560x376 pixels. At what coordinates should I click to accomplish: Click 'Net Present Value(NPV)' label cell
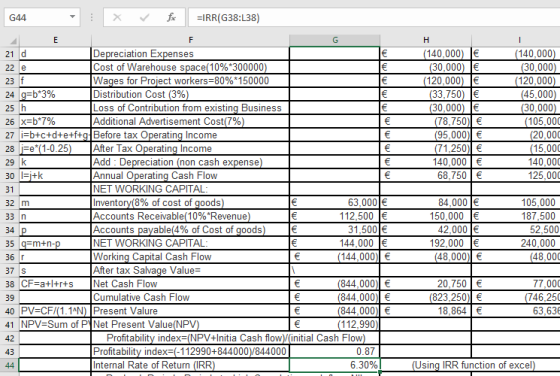tap(190, 325)
